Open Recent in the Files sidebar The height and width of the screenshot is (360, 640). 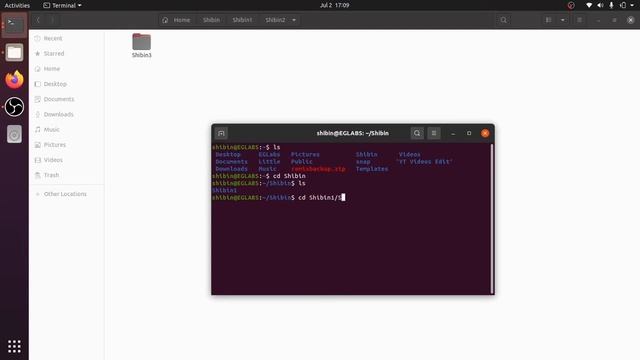pos(67,38)
